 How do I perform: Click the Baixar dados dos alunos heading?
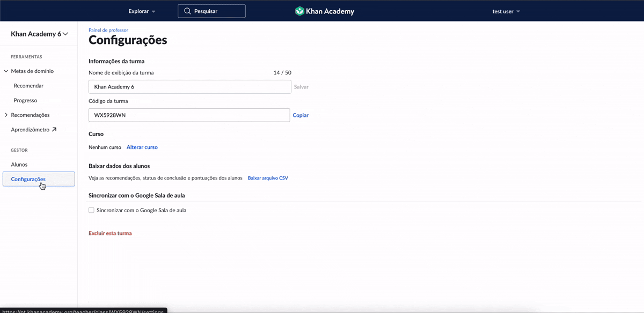[119, 166]
